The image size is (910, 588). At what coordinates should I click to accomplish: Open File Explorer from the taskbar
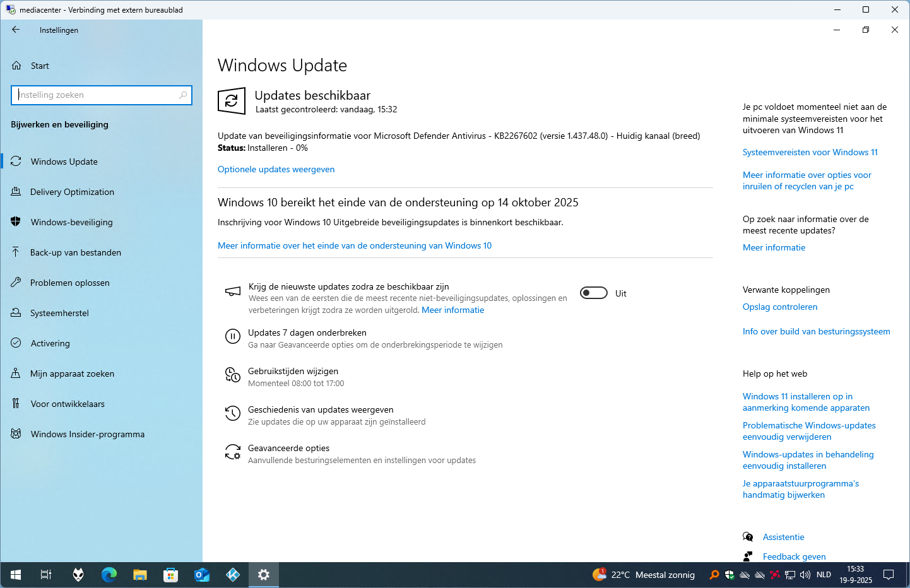(140, 575)
